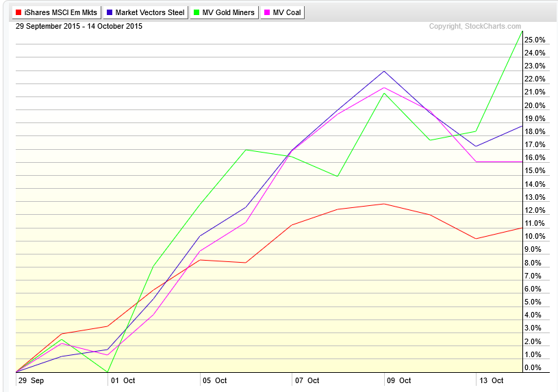The image size is (558, 392).
Task: Click the 20.0% axis label
Action: [x=535, y=105]
